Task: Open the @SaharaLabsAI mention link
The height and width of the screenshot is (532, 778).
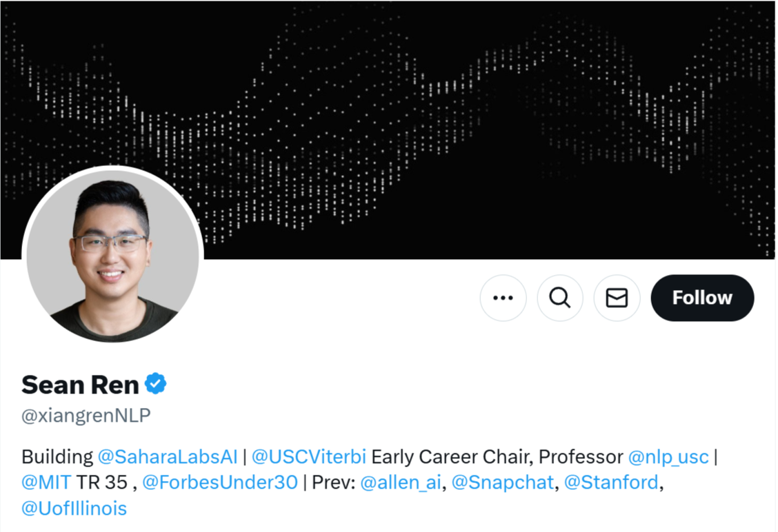Action: coord(168,456)
